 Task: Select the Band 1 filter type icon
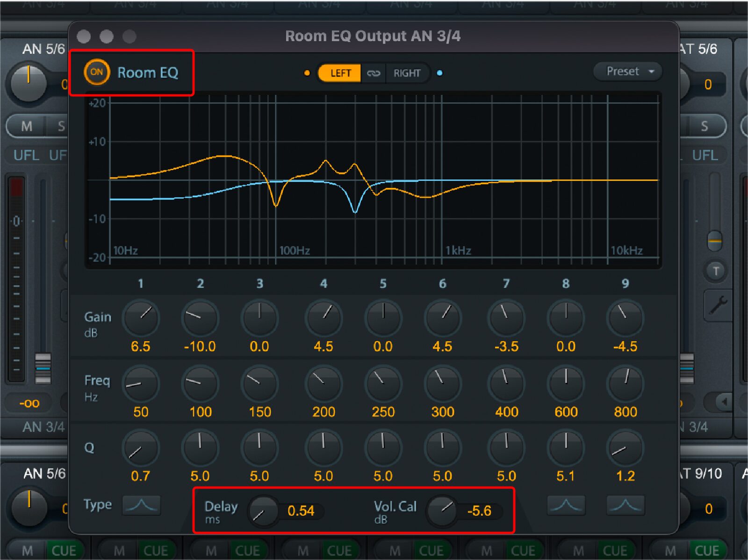(x=141, y=505)
